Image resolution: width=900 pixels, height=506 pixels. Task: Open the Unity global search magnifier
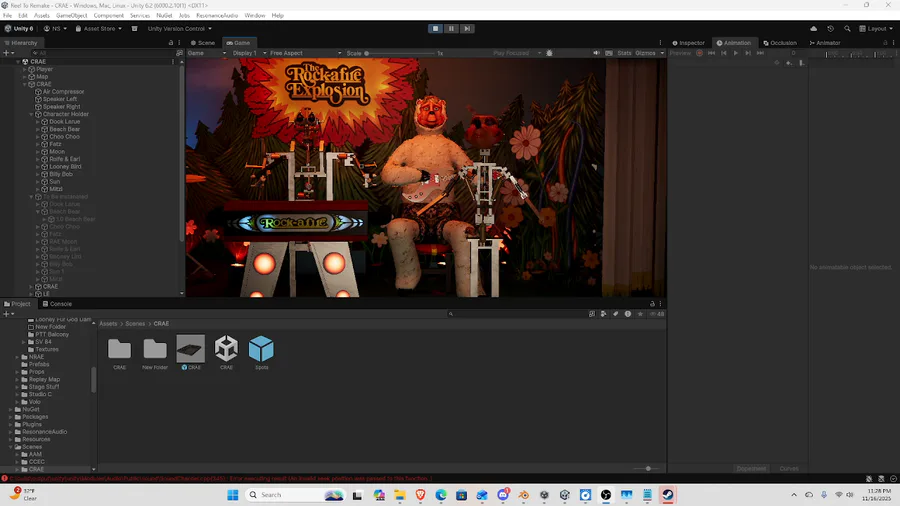tap(847, 29)
